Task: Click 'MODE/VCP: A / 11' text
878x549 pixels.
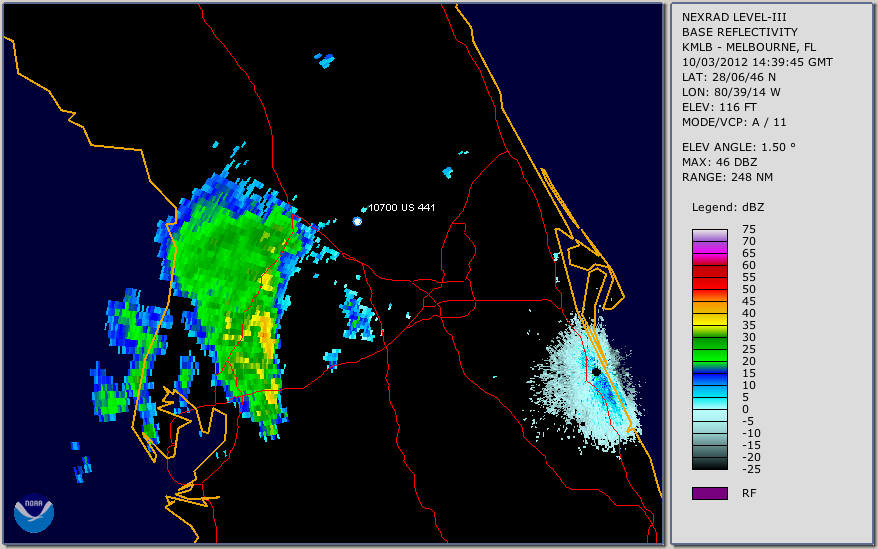Action: point(734,122)
